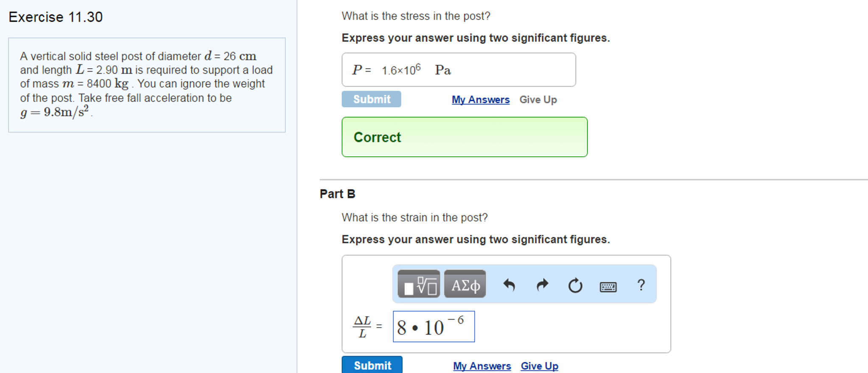Click the green Correct feedback box

tap(465, 137)
